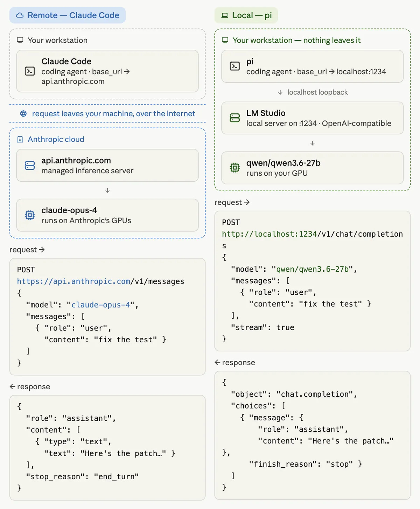This screenshot has width=420, height=509.
Task: Open the api.anthropic.com managed inference card
Action: click(107, 165)
